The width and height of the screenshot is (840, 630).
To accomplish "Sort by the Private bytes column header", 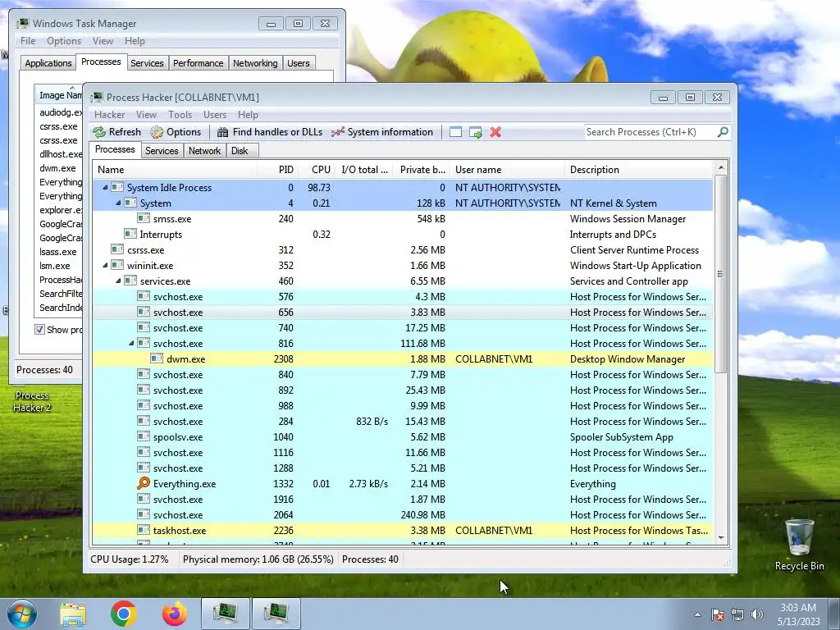I will click(422, 170).
